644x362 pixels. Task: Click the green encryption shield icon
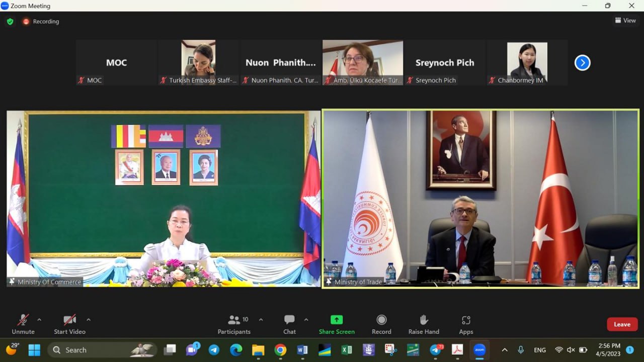(10, 22)
